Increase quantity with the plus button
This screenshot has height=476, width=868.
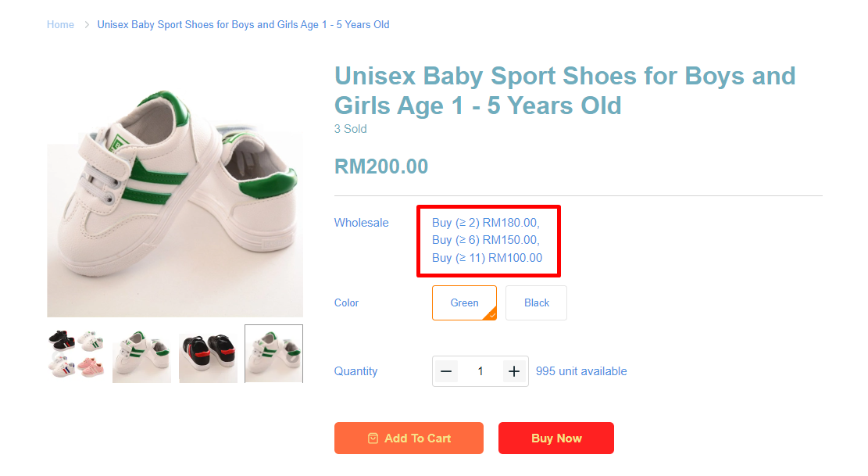click(513, 371)
